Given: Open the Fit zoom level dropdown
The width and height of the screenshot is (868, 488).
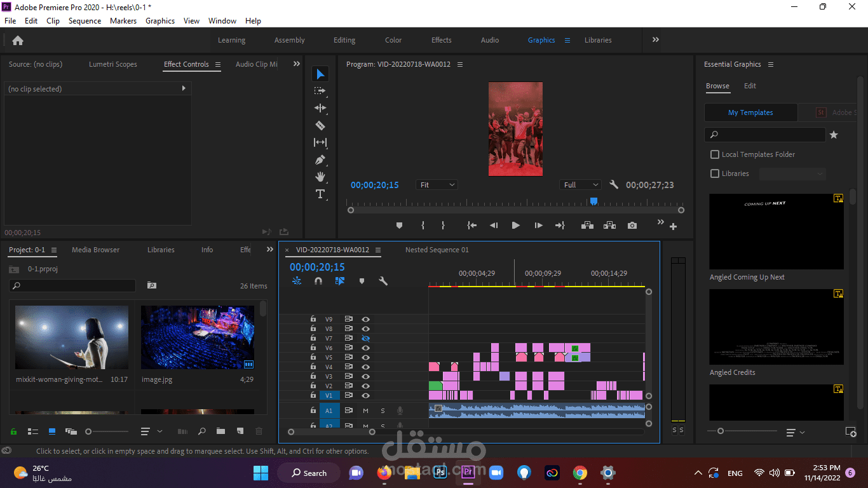Looking at the screenshot, I should [437, 185].
